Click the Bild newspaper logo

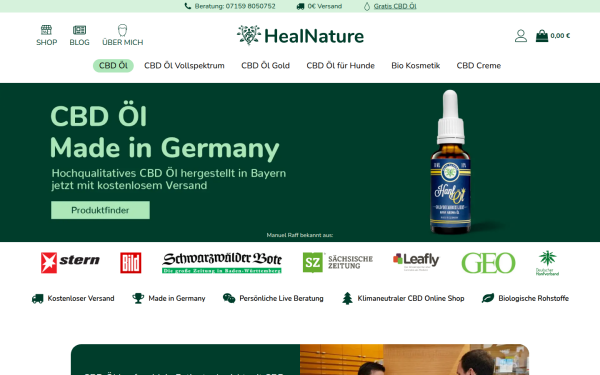click(130, 262)
